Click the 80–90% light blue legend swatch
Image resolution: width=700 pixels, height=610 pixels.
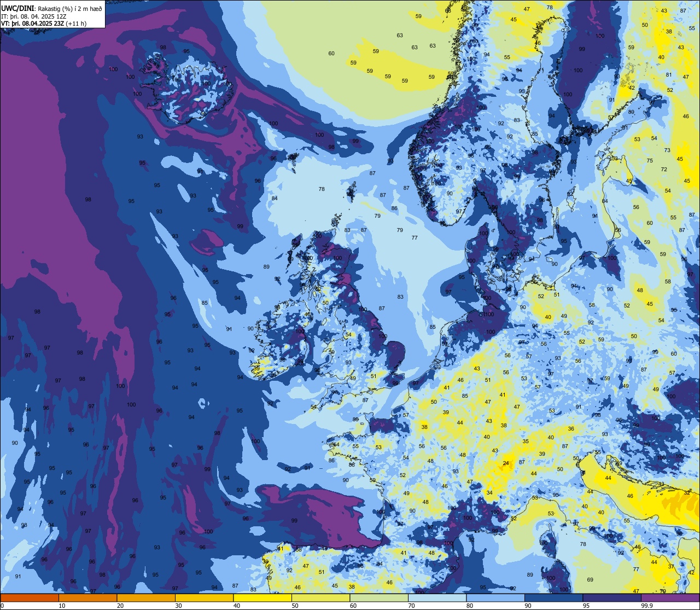click(x=495, y=597)
